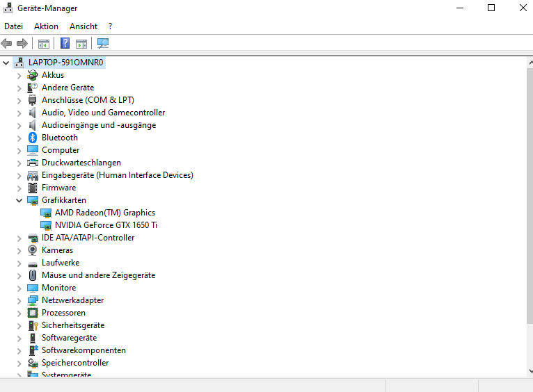
Task: Click the Mäuse und andere Zeigegeräte mouse icon
Action: tap(32, 275)
